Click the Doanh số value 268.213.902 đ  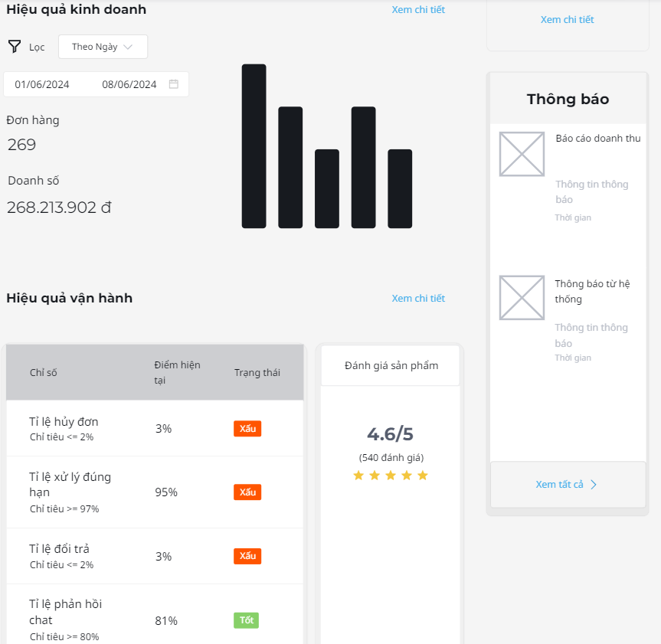59,208
